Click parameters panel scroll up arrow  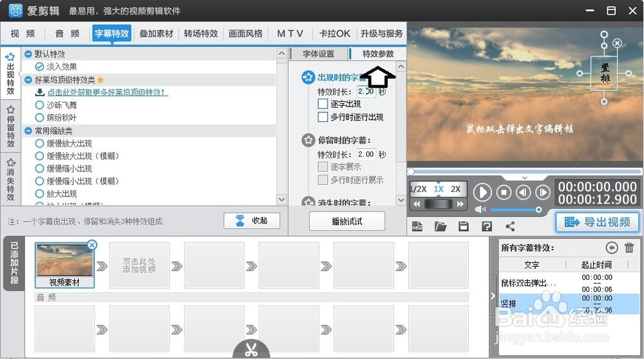pos(401,66)
